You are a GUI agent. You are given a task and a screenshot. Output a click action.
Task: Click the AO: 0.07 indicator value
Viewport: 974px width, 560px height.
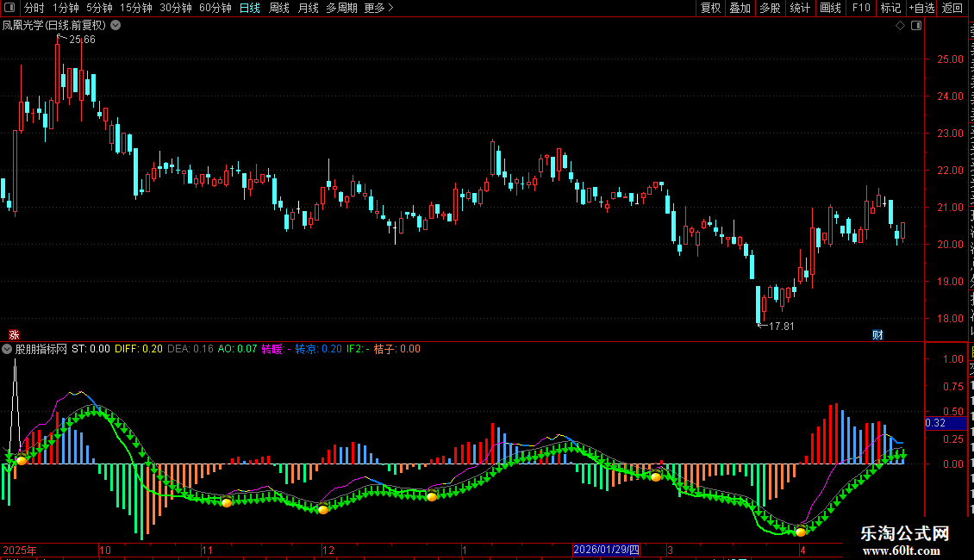click(237, 349)
